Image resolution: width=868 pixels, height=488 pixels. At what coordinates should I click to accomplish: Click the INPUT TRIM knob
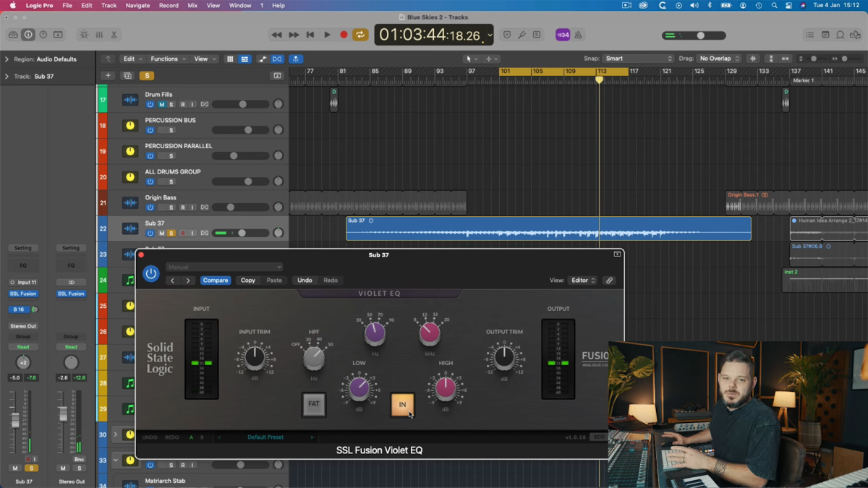click(x=255, y=356)
